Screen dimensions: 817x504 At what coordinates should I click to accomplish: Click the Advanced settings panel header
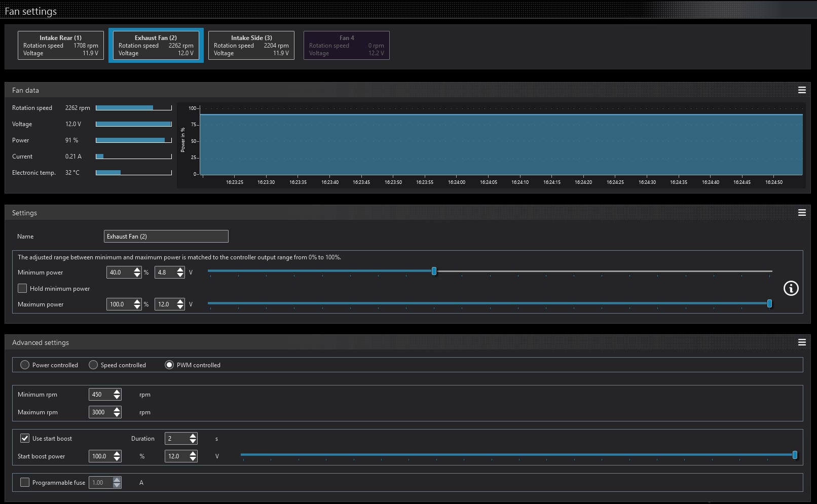click(407, 342)
